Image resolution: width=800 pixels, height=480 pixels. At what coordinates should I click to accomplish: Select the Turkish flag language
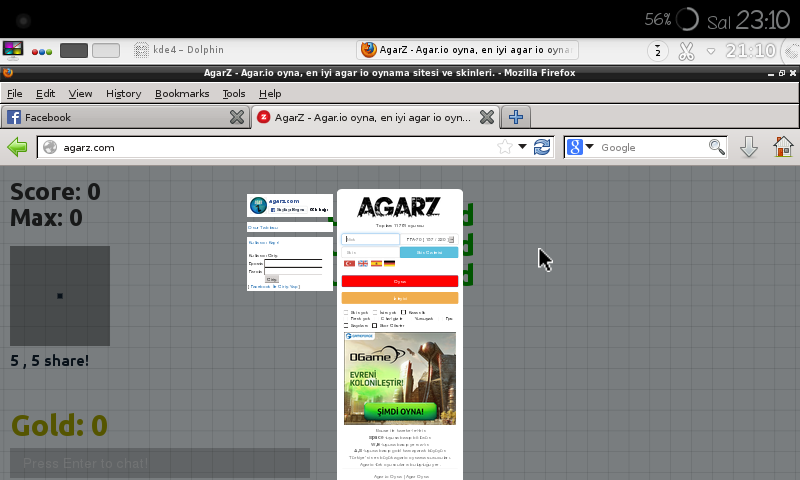(x=349, y=263)
